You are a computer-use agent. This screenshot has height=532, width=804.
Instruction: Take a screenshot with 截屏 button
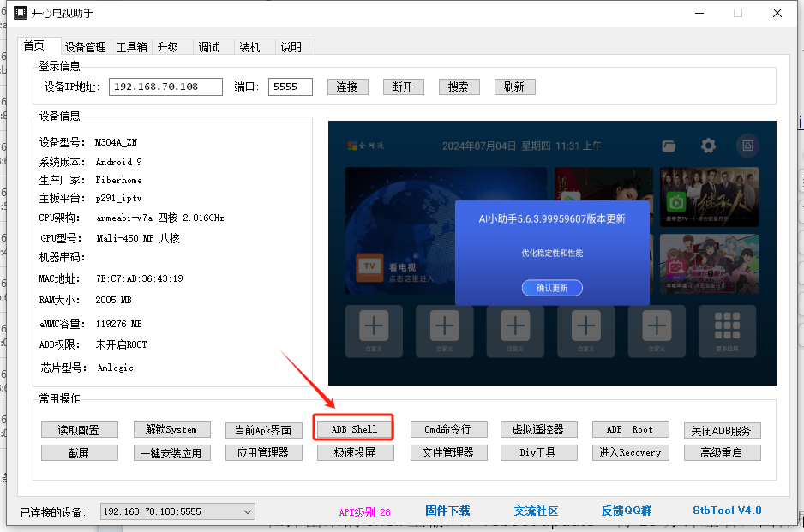[x=80, y=453]
